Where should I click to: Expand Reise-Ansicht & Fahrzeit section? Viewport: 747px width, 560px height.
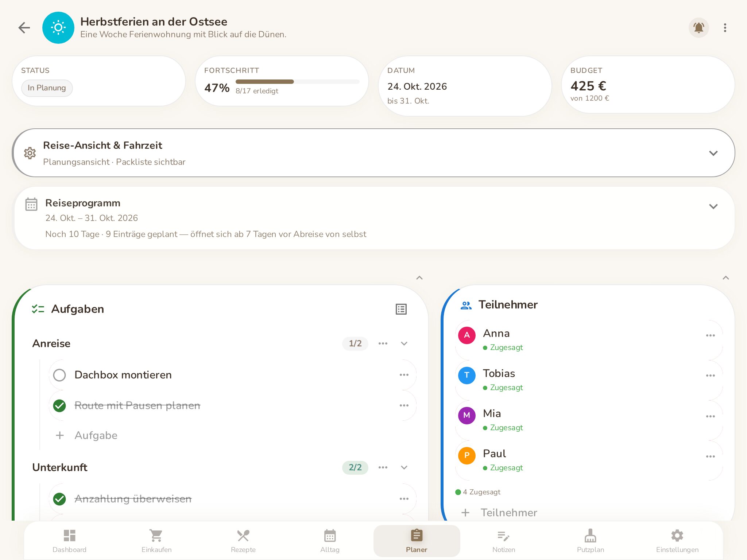click(713, 153)
